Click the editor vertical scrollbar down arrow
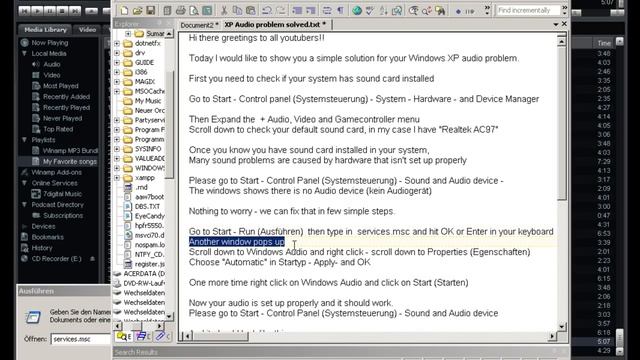 coord(562,326)
